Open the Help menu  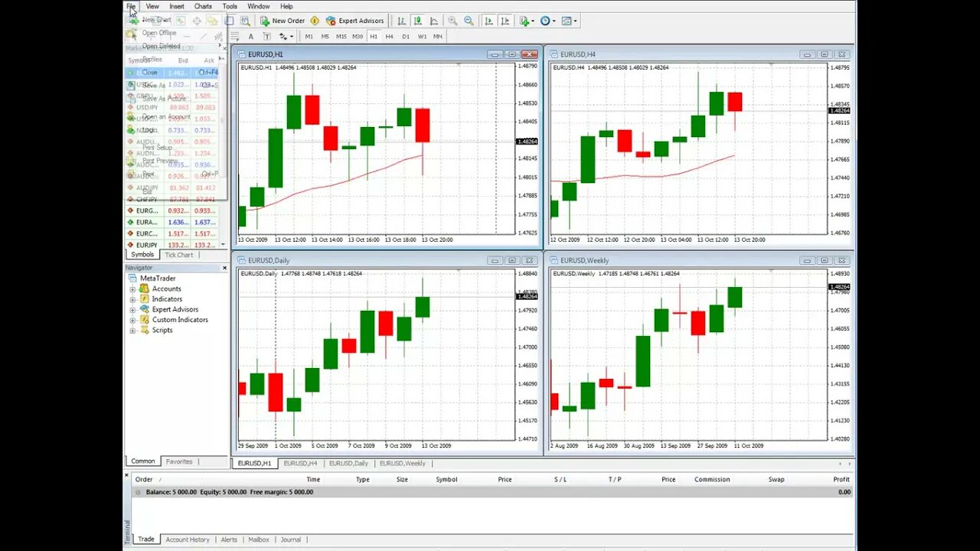click(286, 6)
